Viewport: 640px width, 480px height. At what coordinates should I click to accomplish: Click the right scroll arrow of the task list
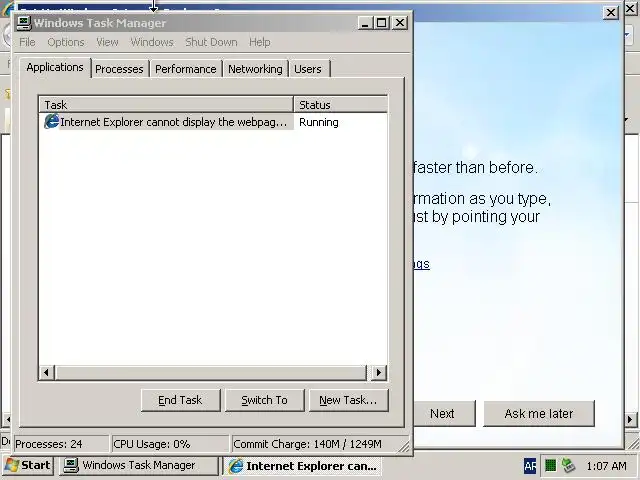coord(379,372)
